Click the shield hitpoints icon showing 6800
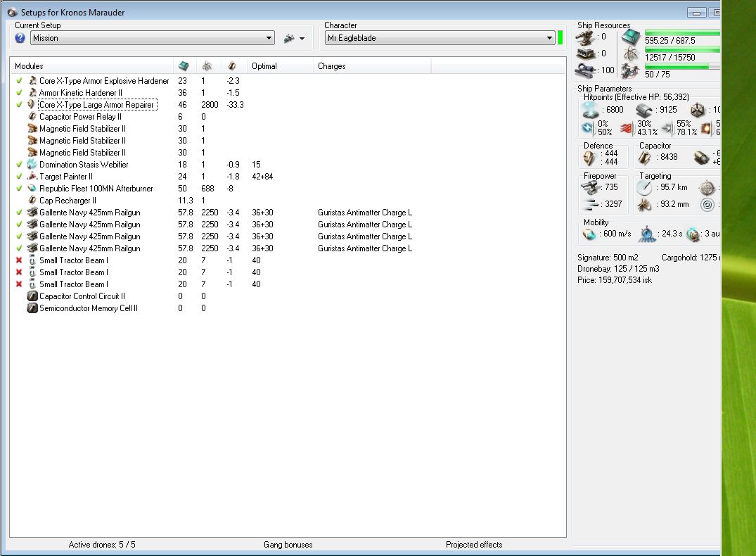 590,110
